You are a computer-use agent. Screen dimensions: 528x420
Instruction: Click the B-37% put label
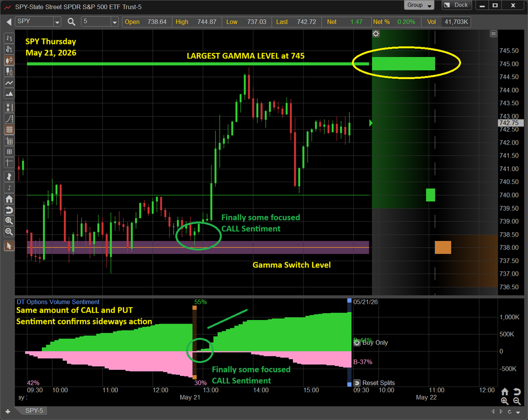[x=363, y=362]
